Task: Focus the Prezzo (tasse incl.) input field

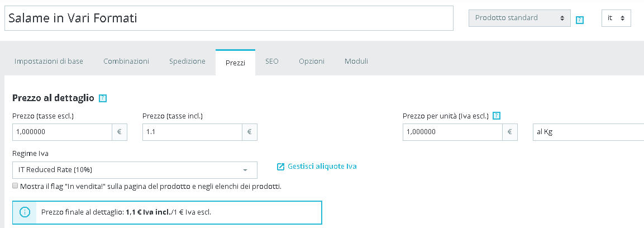Action: pyautogui.click(x=192, y=132)
